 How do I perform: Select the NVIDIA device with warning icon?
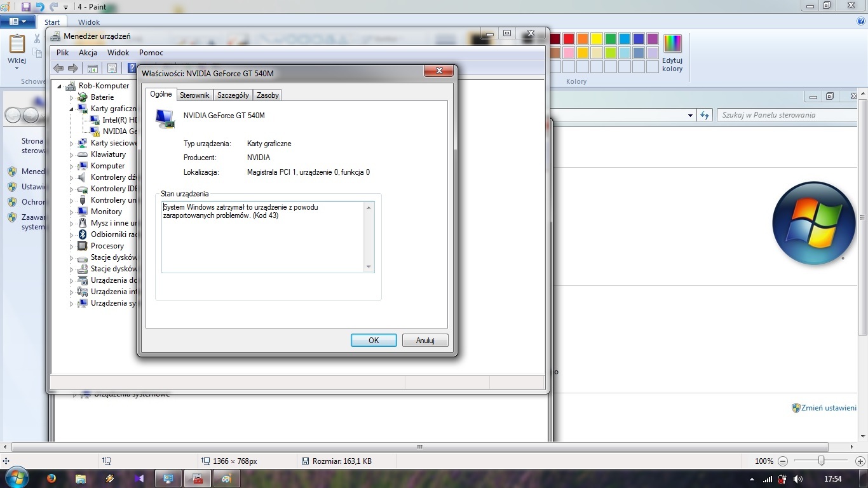click(x=114, y=132)
